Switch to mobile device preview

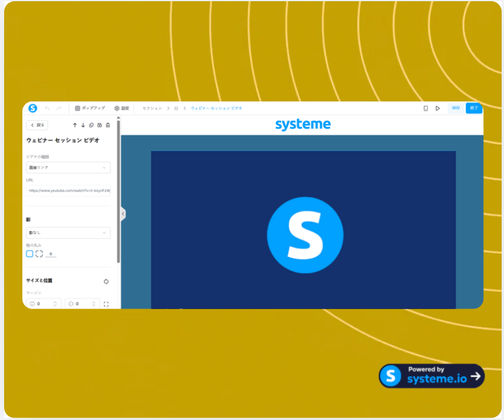coord(426,109)
